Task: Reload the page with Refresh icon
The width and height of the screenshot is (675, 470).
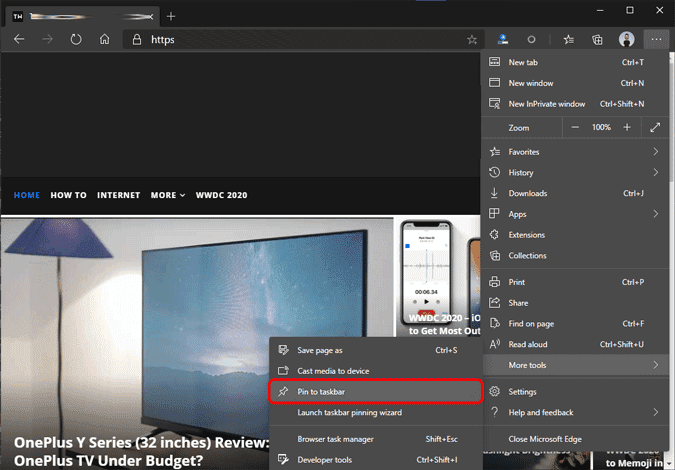Action: point(76,40)
